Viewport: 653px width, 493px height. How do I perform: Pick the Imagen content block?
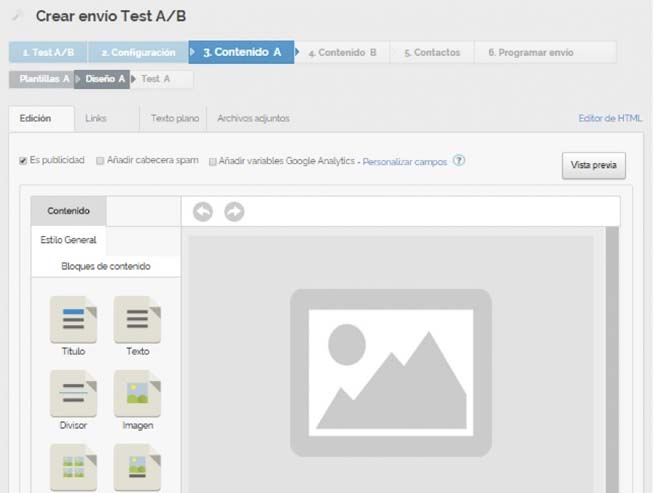[137, 394]
